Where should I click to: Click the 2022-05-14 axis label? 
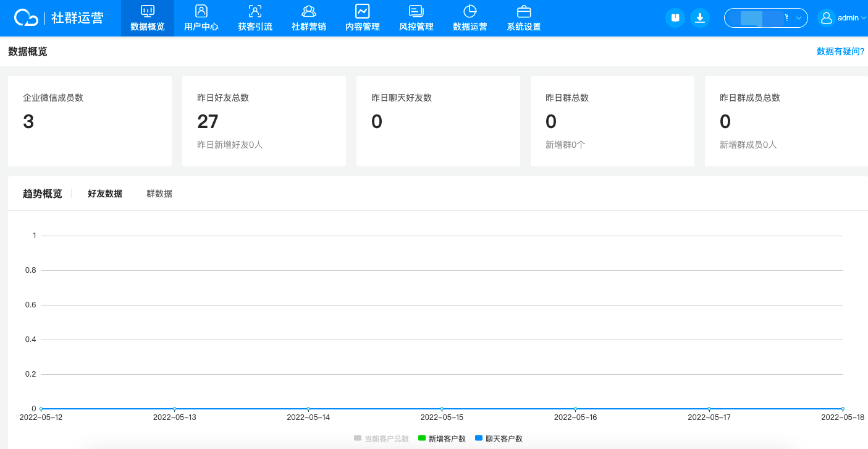pyautogui.click(x=308, y=417)
